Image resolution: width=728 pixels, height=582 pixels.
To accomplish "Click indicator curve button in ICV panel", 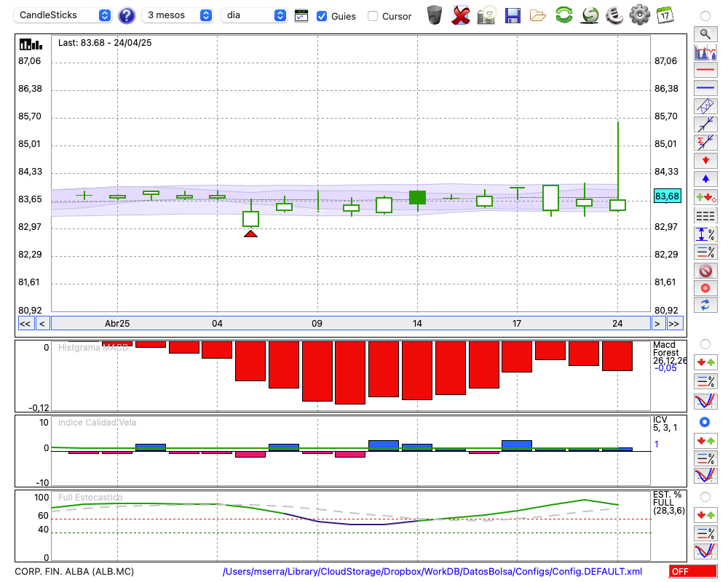I will pos(705,475).
